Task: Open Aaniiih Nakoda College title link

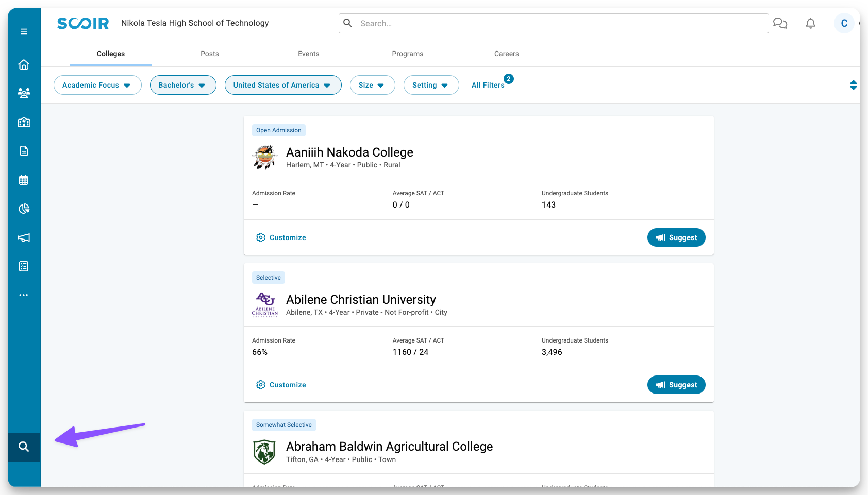Action: click(349, 152)
